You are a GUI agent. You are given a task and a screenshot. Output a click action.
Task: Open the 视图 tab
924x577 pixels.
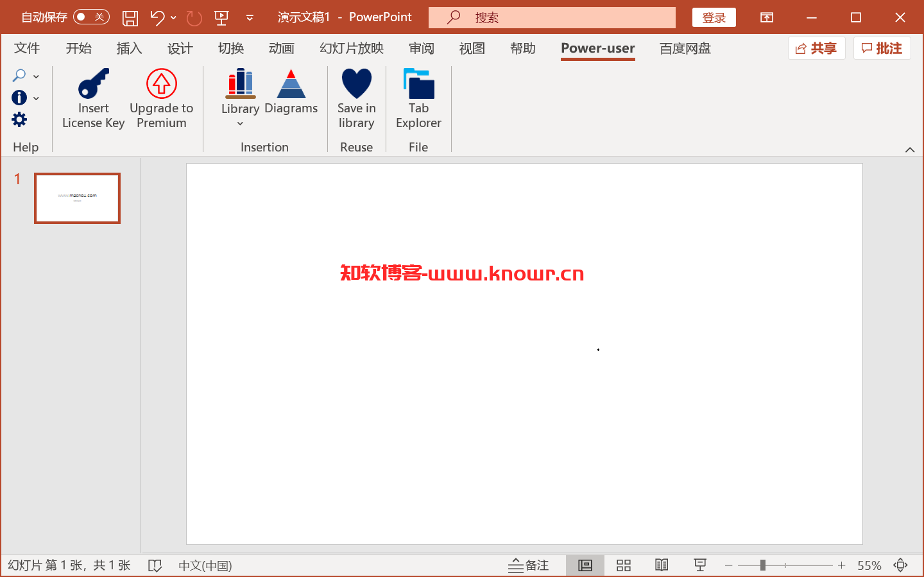[472, 48]
